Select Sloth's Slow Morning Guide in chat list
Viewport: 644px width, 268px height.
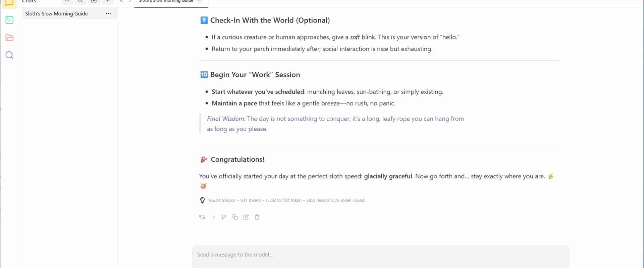(x=56, y=14)
